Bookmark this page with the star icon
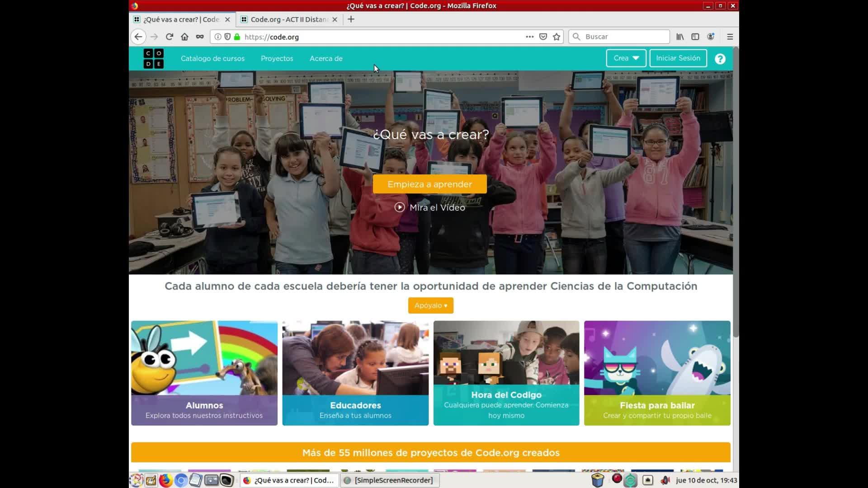 pyautogui.click(x=557, y=37)
